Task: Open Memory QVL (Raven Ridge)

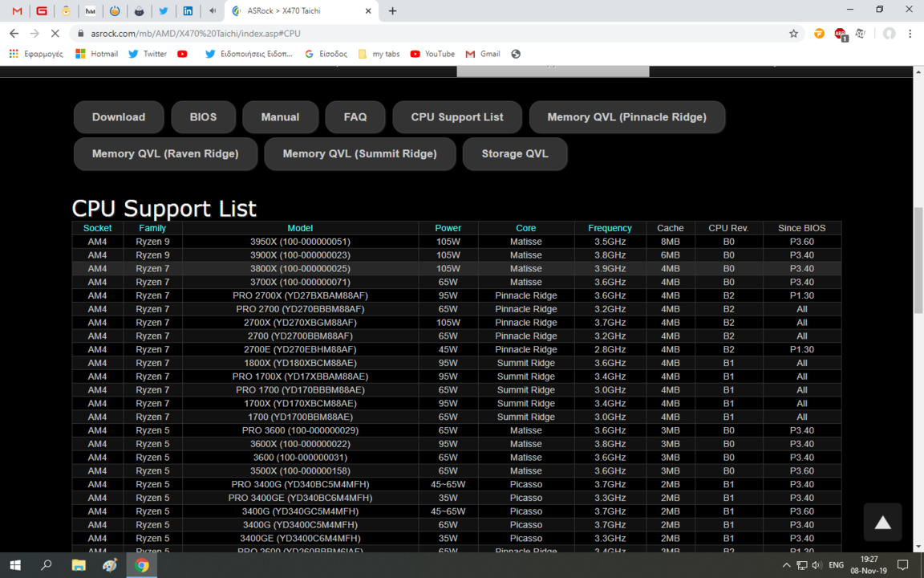Action: pos(165,154)
